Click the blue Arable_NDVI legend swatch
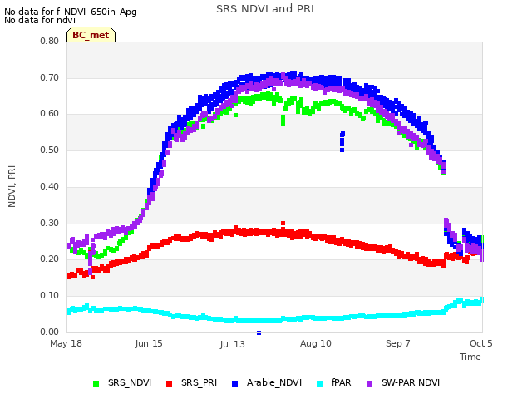 [234, 383]
